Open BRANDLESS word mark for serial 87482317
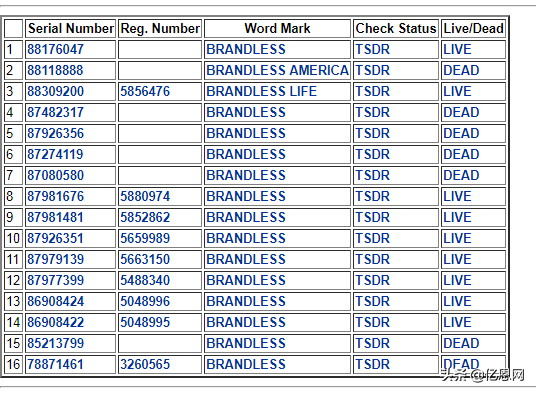The width and height of the screenshot is (536, 393). point(246,112)
